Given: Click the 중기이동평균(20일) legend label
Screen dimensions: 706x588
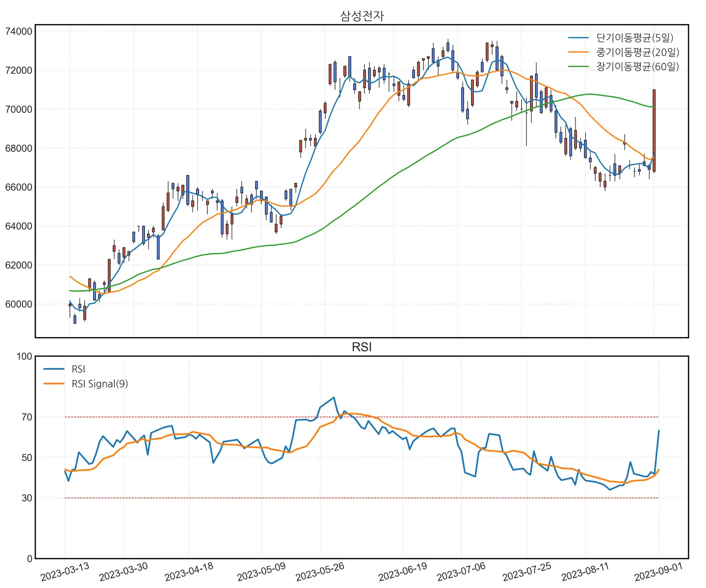Looking at the screenshot, I should pyautogui.click(x=637, y=52).
